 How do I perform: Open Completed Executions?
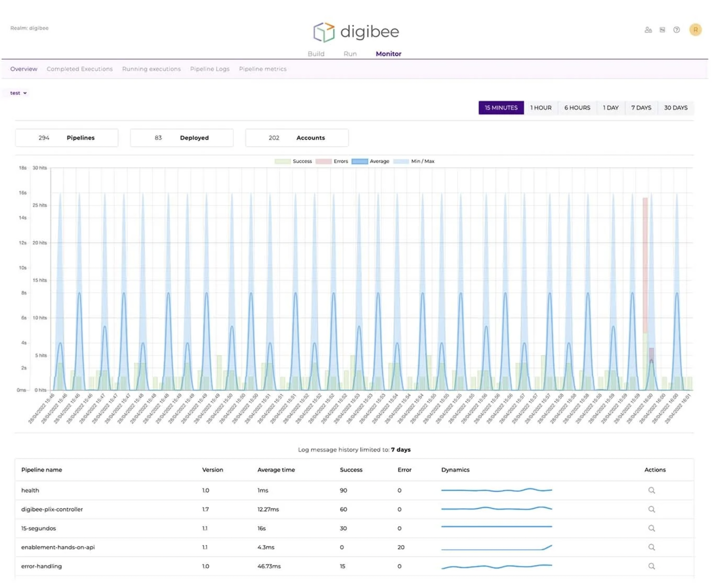pyautogui.click(x=80, y=69)
